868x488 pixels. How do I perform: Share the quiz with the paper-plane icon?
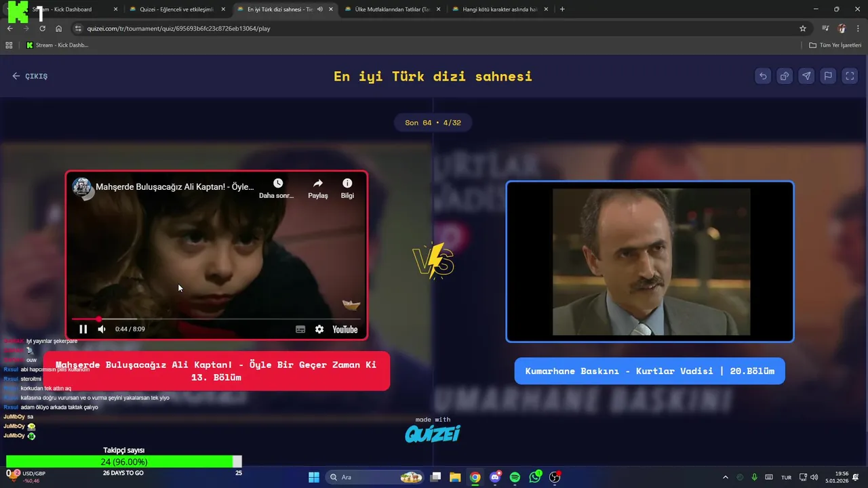(806, 76)
